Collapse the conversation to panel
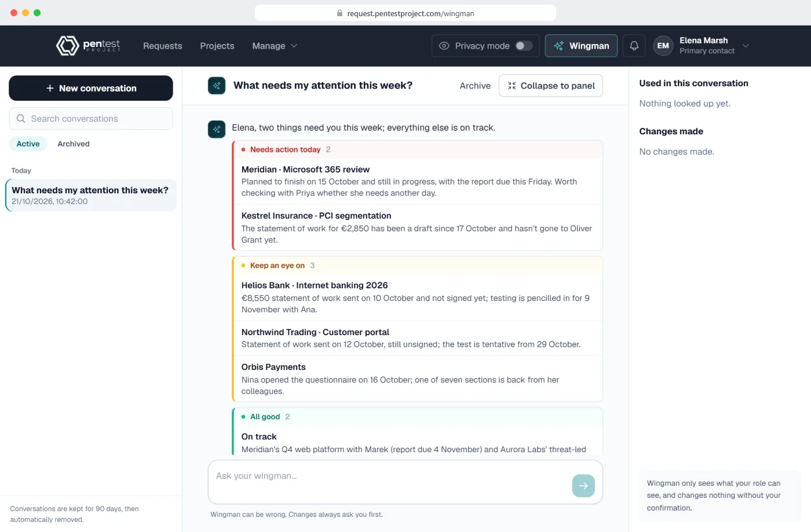Screen dimensions: 811x532 pos(551,86)
